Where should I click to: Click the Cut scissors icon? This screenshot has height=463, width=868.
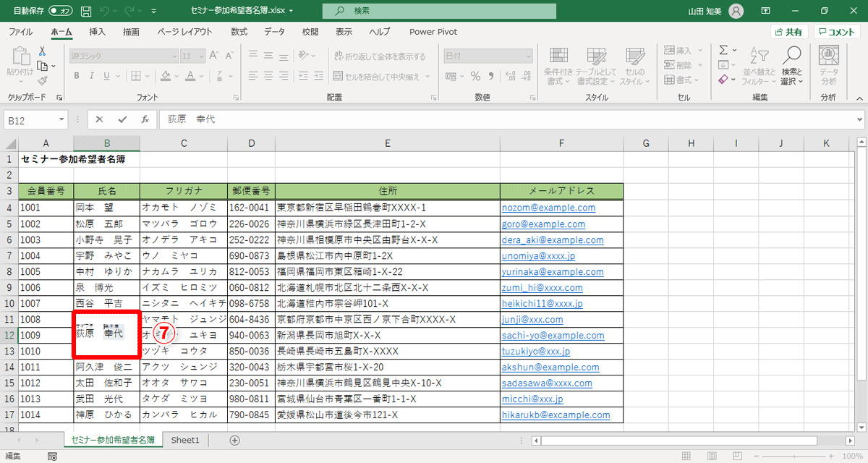click(42, 51)
